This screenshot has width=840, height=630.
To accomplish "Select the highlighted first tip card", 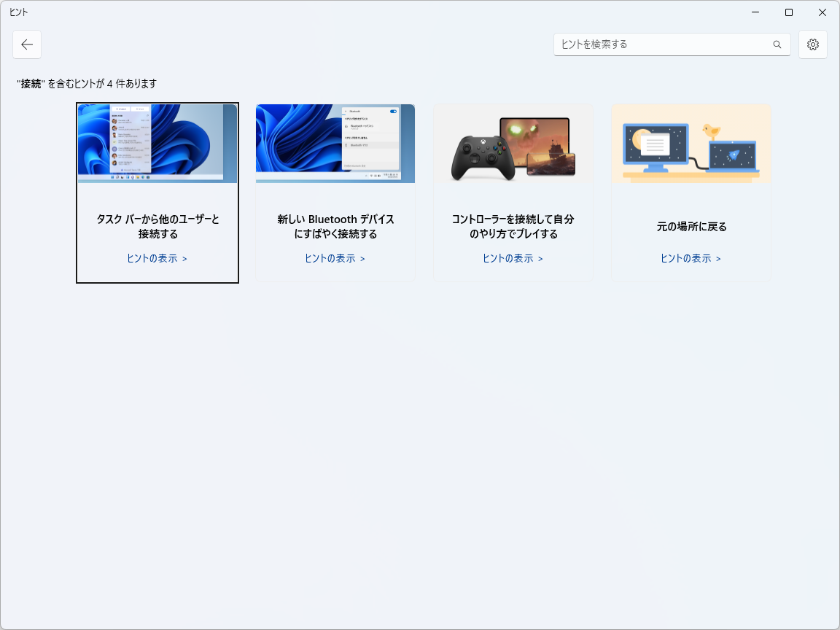I will 157,192.
